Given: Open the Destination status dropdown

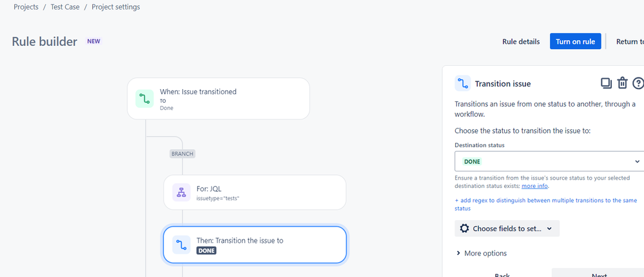Looking at the screenshot, I should click(549, 161).
